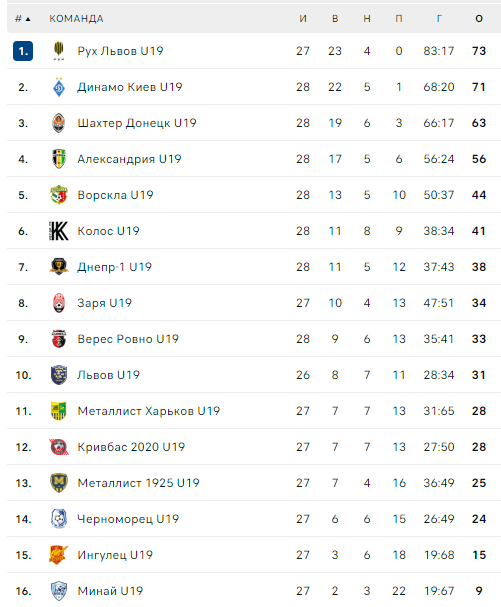
Task: Sort standings by the О points column
Action: [479, 19]
